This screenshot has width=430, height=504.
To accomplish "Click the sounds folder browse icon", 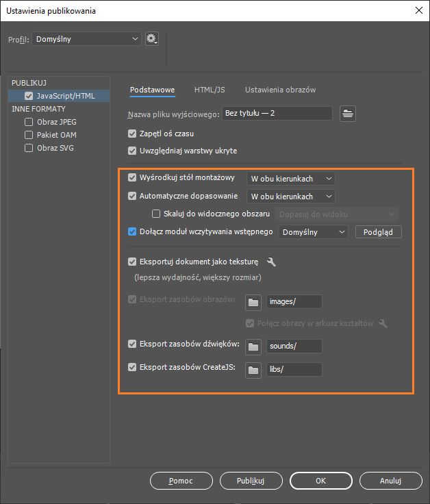I will (254, 346).
